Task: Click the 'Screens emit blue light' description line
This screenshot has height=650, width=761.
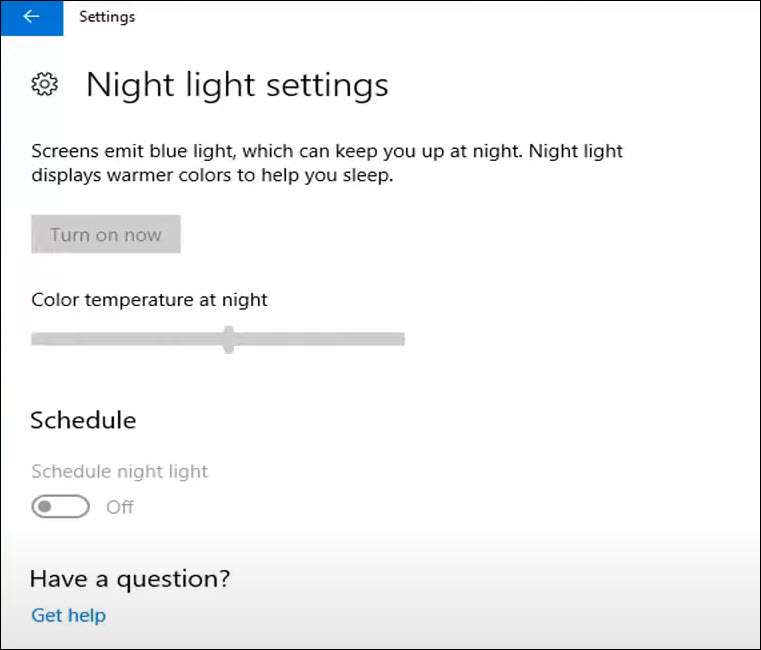Action: (x=327, y=152)
